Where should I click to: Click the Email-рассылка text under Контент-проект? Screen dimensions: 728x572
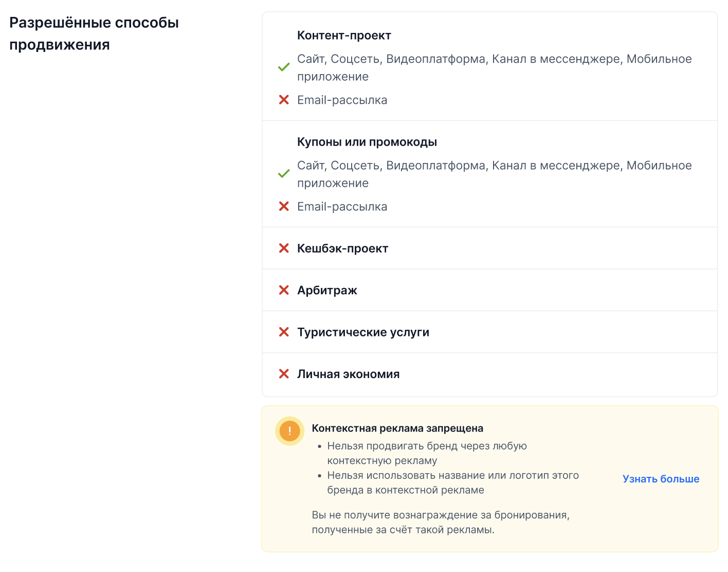click(x=342, y=100)
